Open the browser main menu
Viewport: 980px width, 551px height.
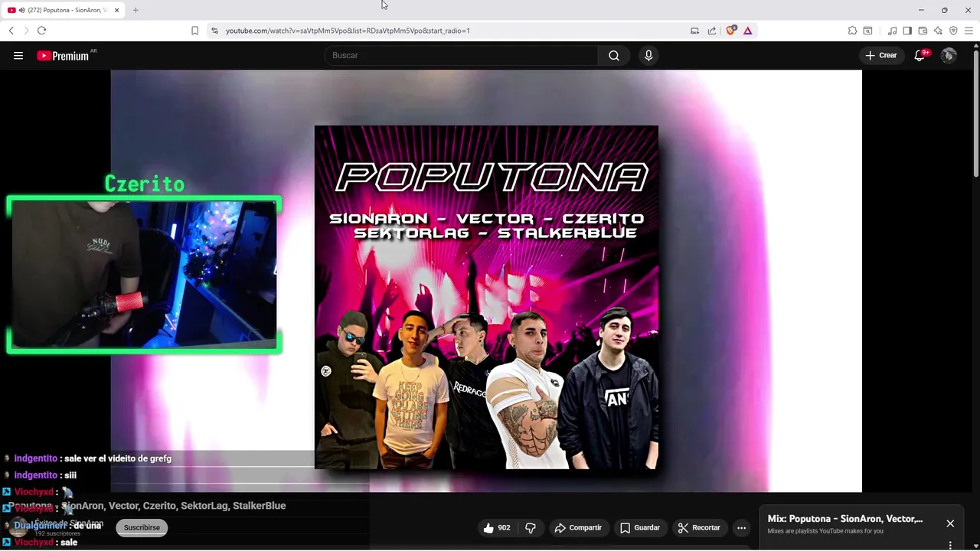tap(969, 31)
